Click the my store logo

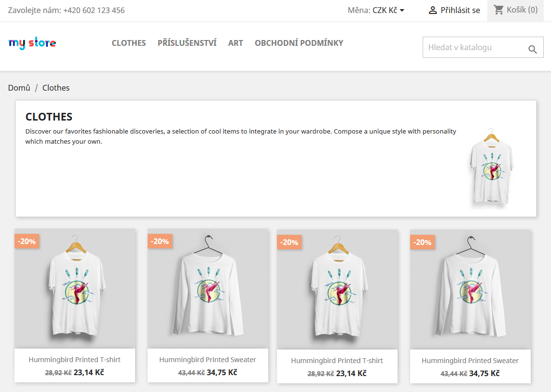(x=32, y=43)
